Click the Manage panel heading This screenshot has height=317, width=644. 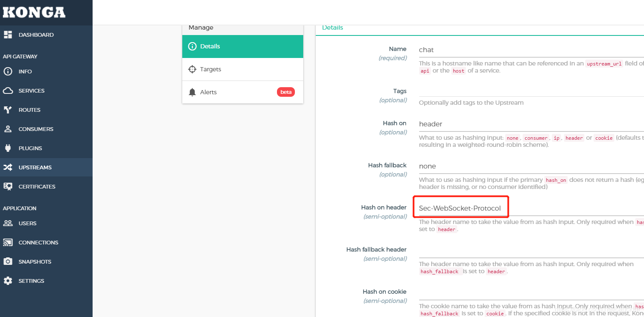pyautogui.click(x=201, y=28)
